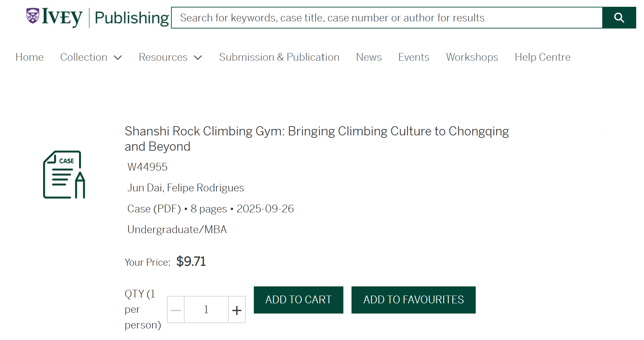
Task: Navigate to Events
Action: [413, 57]
